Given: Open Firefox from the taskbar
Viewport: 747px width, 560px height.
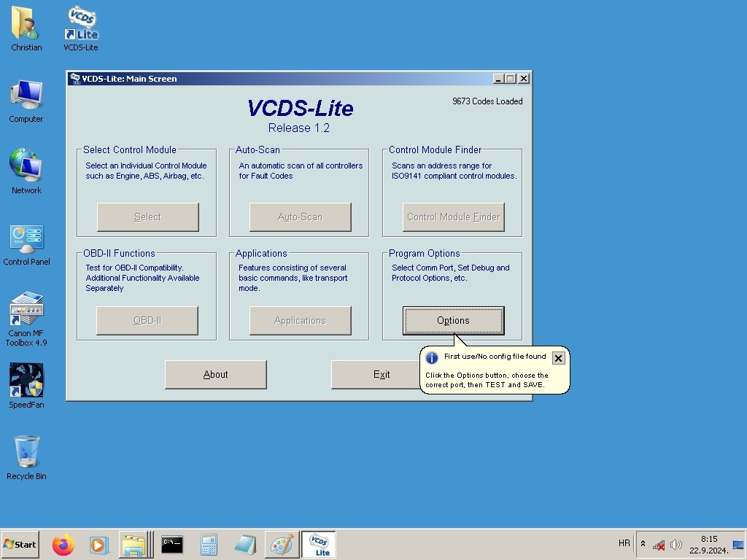Looking at the screenshot, I should (x=63, y=544).
